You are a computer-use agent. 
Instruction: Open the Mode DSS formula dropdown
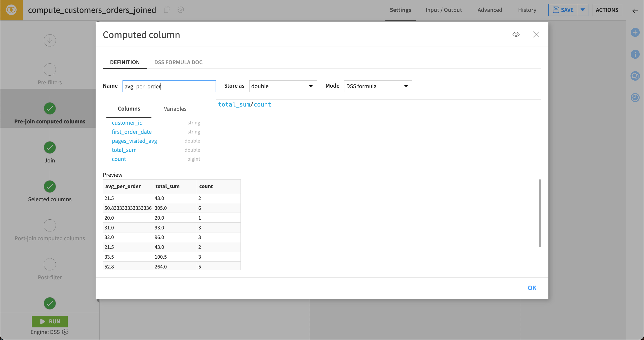click(378, 86)
